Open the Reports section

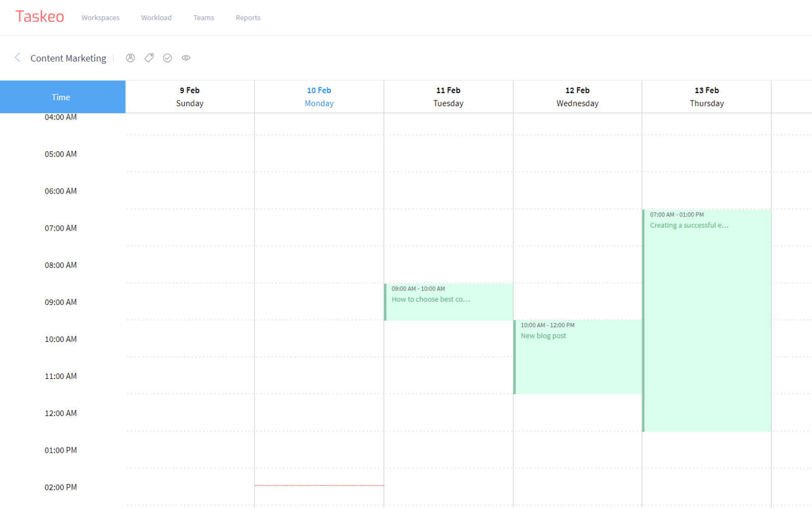pos(248,17)
